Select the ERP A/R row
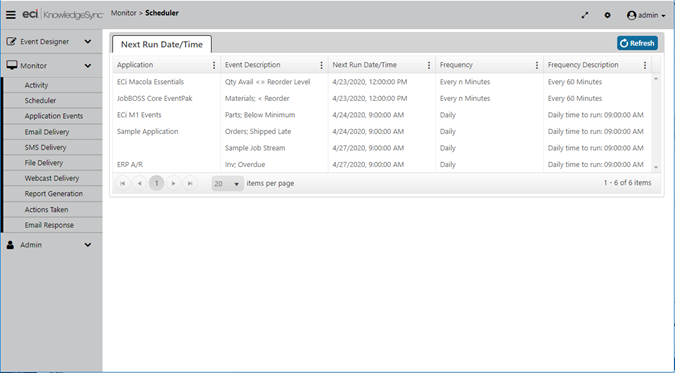The image size is (675, 373). tap(382, 165)
